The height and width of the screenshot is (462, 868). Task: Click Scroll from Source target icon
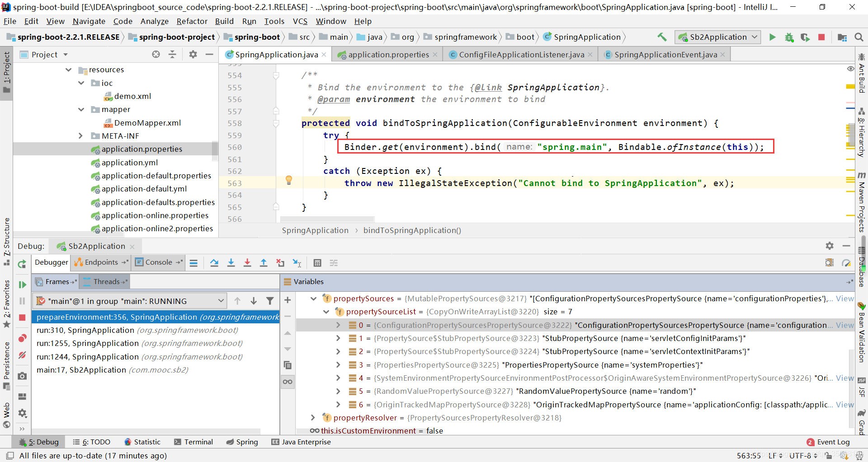pyautogui.click(x=156, y=54)
